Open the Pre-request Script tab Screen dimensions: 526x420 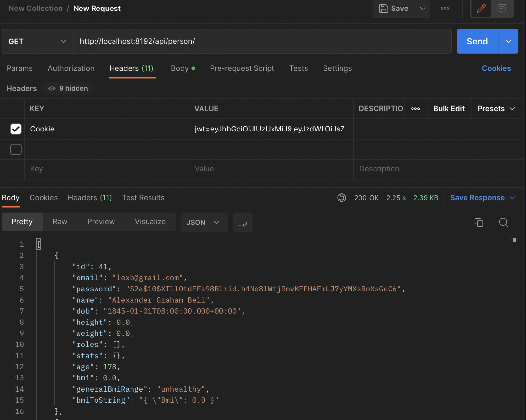[242, 68]
